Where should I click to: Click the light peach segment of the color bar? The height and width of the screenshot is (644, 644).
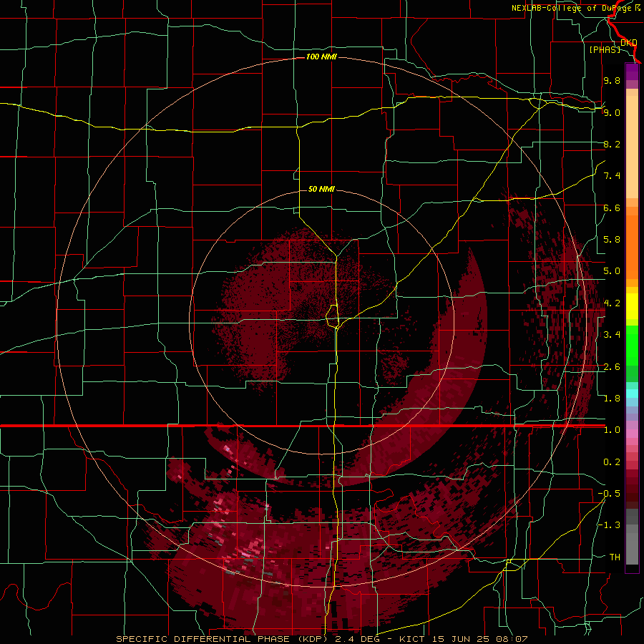pos(632,147)
